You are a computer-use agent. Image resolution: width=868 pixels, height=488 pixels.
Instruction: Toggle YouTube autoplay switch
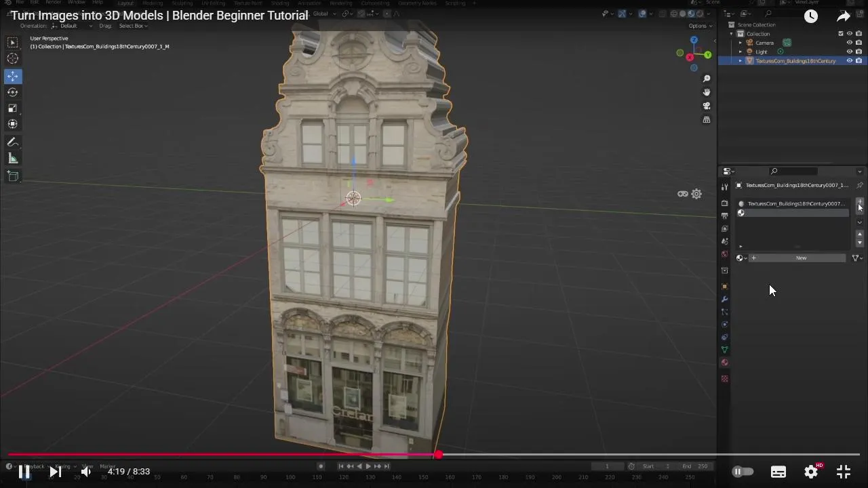743,472
